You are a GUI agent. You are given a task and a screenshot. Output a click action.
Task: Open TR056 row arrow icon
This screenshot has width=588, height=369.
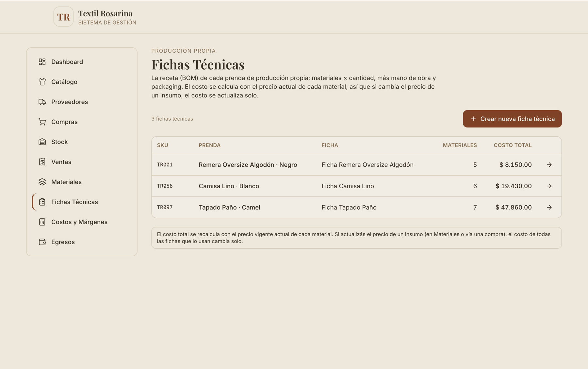[x=549, y=186]
